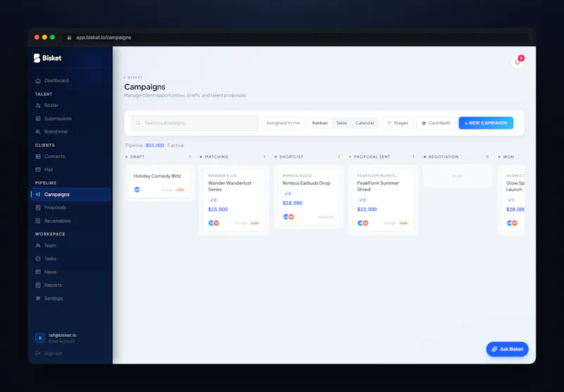Create a new campaign
This screenshot has width=564, height=392.
click(486, 123)
